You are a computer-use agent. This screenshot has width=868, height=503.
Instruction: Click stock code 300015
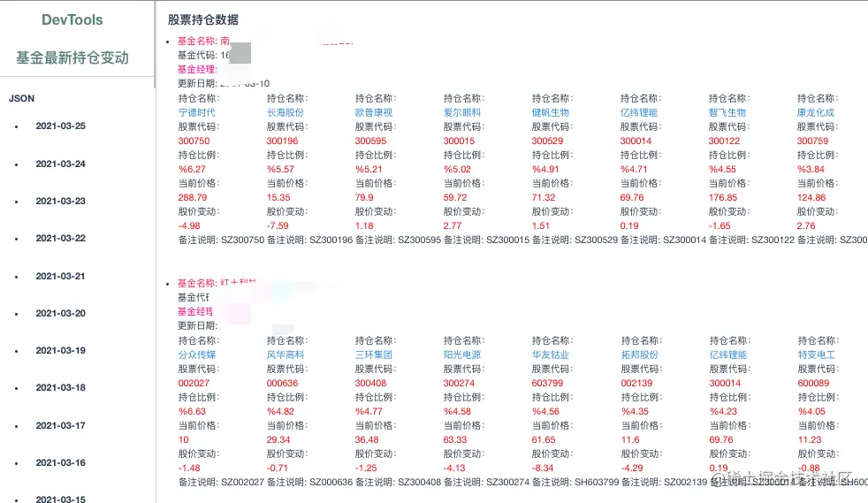(459, 141)
